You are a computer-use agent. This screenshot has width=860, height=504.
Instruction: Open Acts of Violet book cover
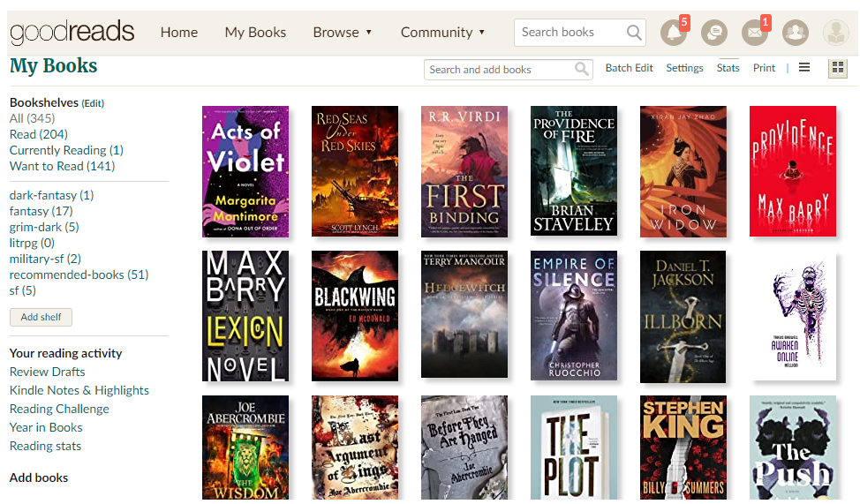[x=245, y=171]
